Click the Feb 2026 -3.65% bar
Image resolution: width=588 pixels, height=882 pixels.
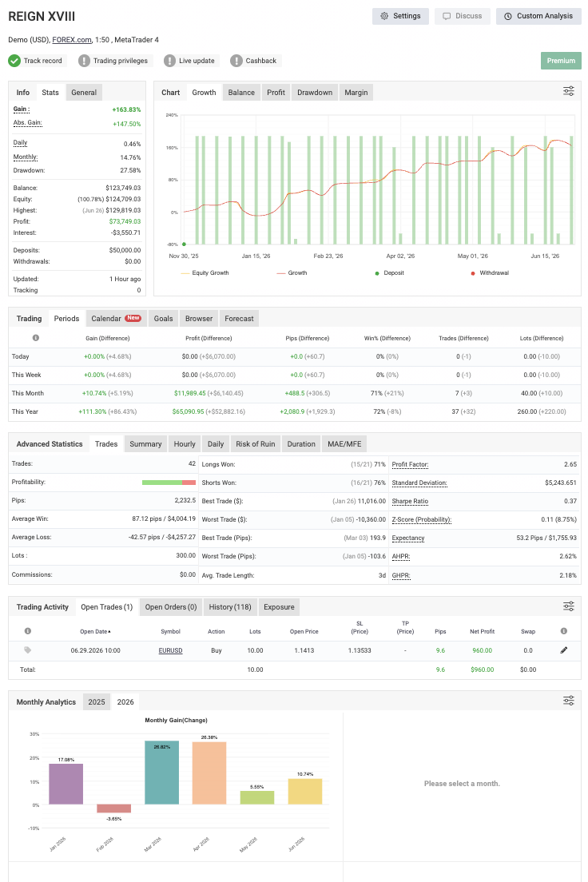113,808
